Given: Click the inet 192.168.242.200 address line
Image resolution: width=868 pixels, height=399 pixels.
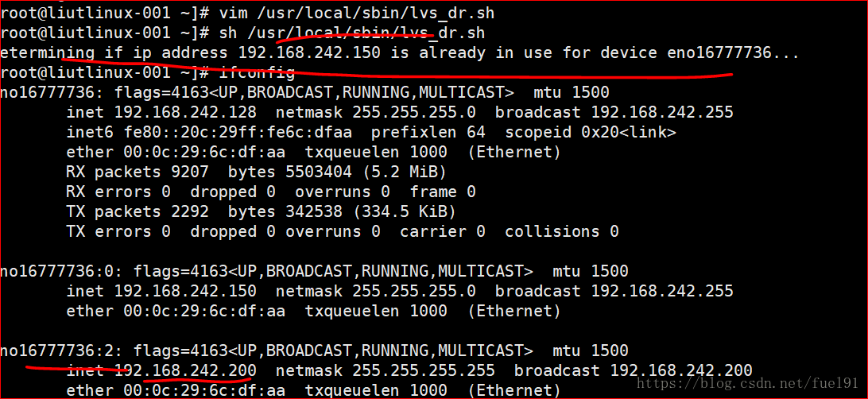Looking at the screenshot, I should [409, 370].
